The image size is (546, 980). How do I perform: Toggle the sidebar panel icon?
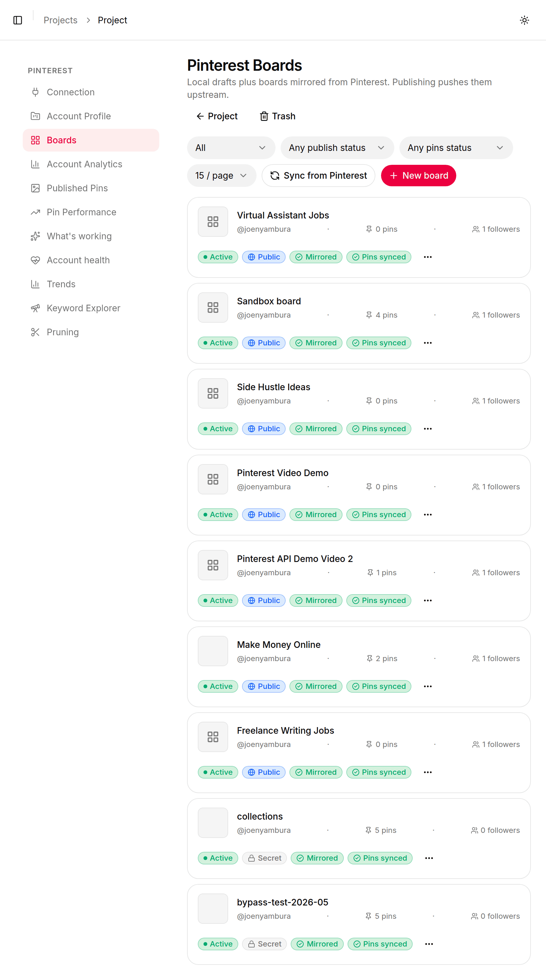[17, 20]
